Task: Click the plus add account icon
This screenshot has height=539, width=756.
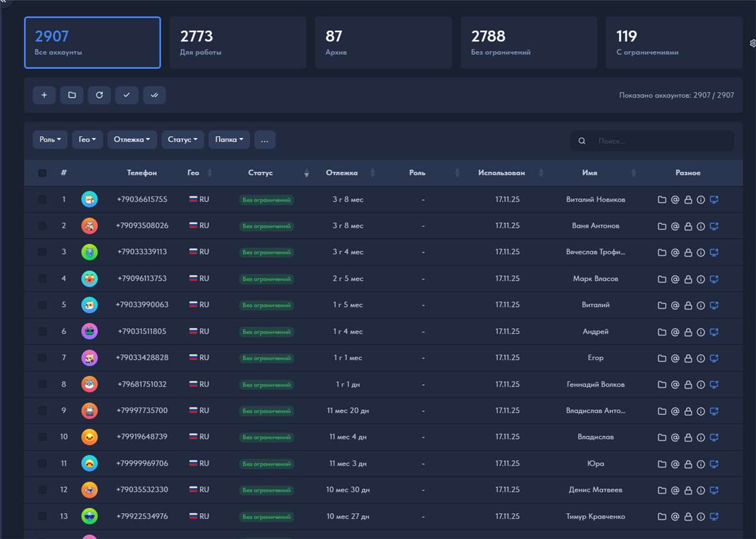Action: pos(44,95)
